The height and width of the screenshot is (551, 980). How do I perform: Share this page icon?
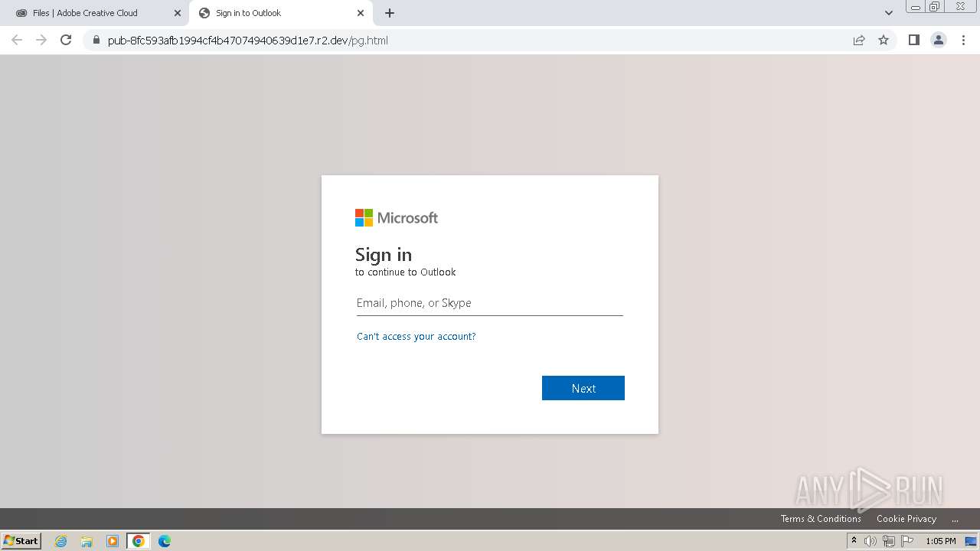(x=859, y=40)
